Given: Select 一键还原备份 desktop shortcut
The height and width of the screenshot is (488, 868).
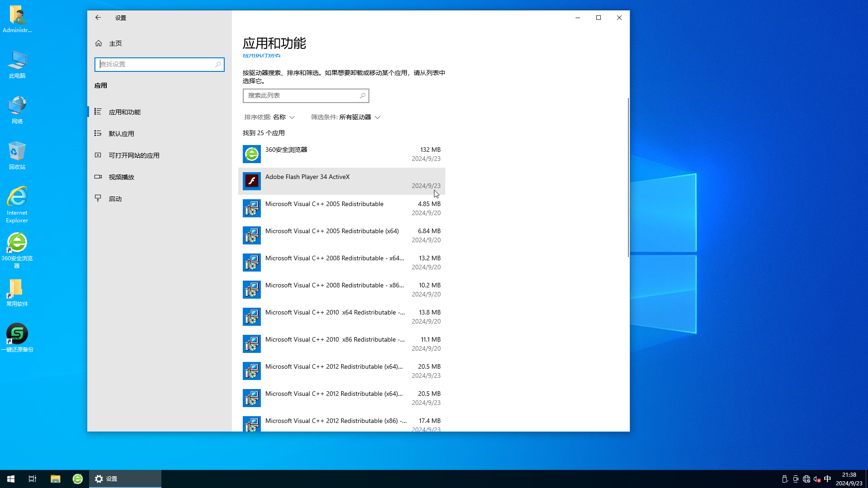Looking at the screenshot, I should [17, 338].
